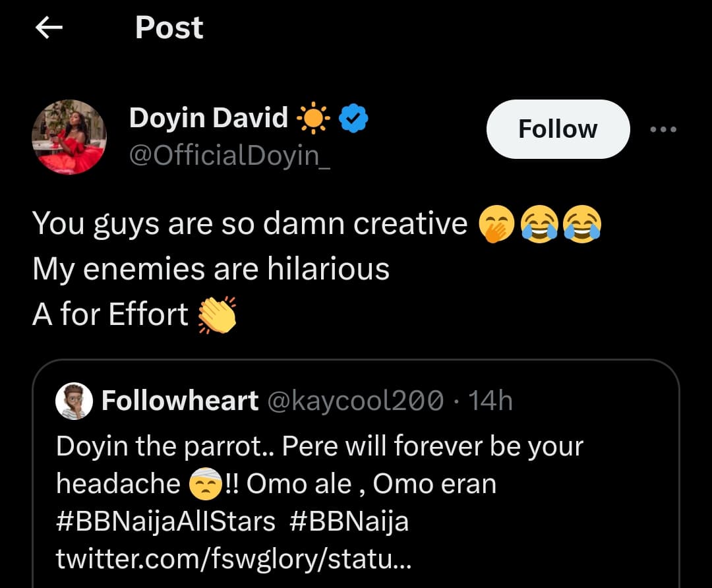Viewport: 712px width, 588px height.
Task: Open Doyin David's profile picture
Action: [x=69, y=137]
